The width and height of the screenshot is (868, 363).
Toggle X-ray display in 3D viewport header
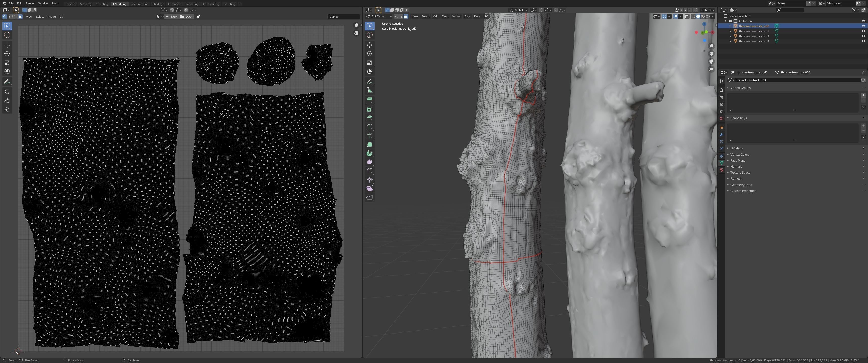(x=687, y=16)
